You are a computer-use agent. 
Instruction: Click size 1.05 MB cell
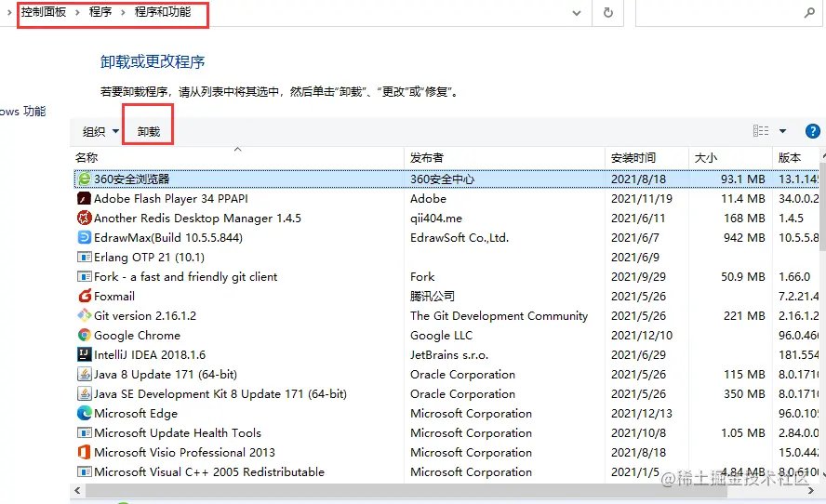(x=743, y=433)
